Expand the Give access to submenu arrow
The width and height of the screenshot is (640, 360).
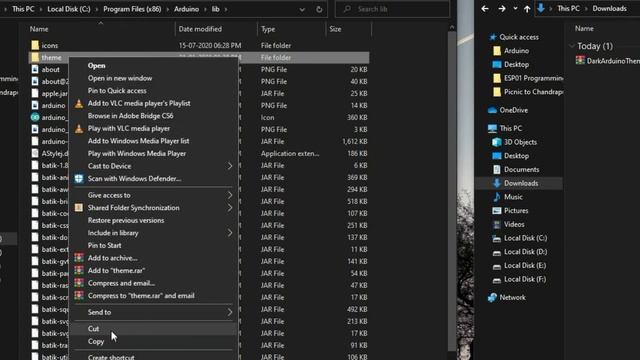(230, 195)
